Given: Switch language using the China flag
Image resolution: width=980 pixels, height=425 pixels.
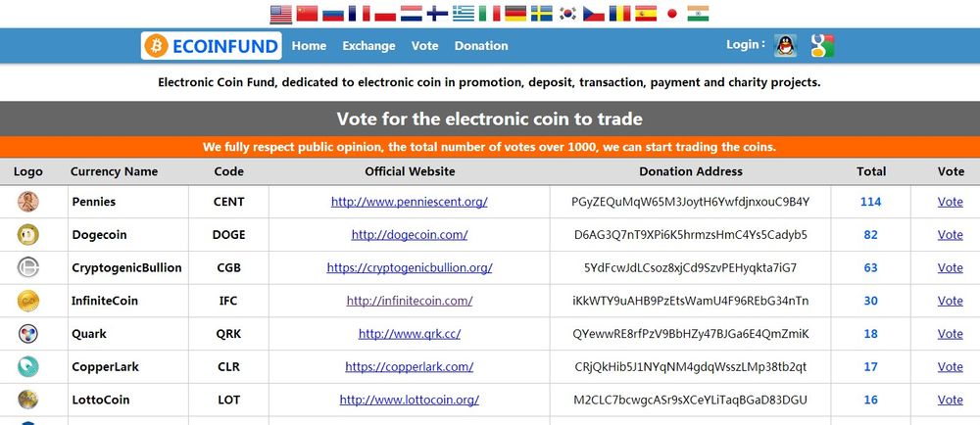Looking at the screenshot, I should coord(307,14).
